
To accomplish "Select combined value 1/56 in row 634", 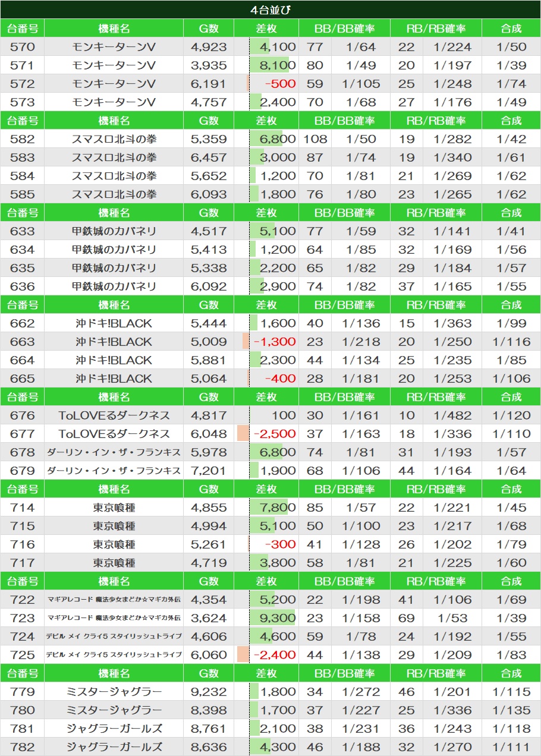I will (x=511, y=250).
